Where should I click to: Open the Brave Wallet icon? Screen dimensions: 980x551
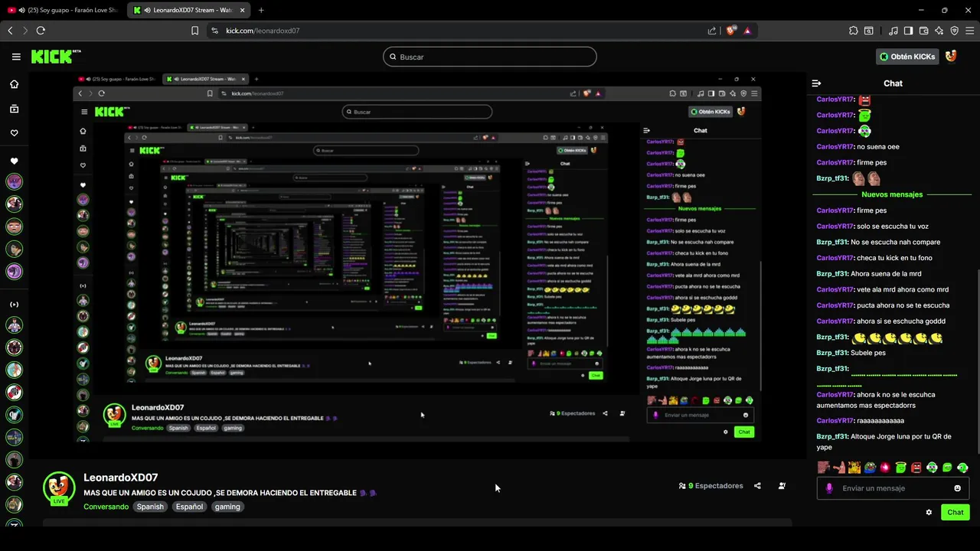[923, 31]
